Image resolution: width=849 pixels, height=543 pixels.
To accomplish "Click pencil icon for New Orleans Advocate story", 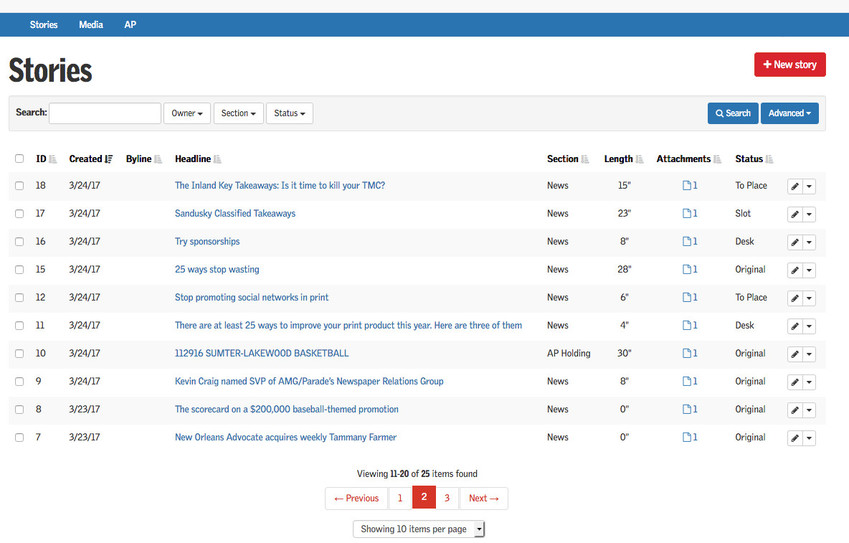I will (x=794, y=438).
